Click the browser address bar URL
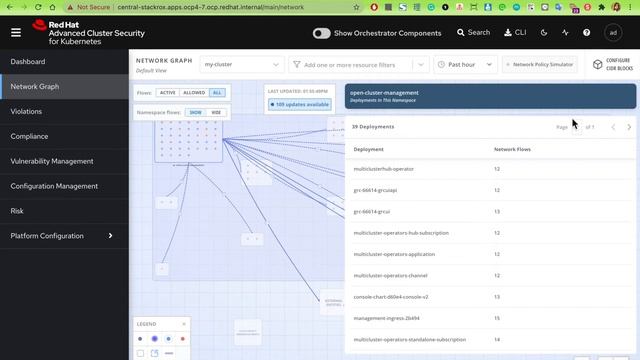The height and width of the screenshot is (360, 640). coord(210,7)
